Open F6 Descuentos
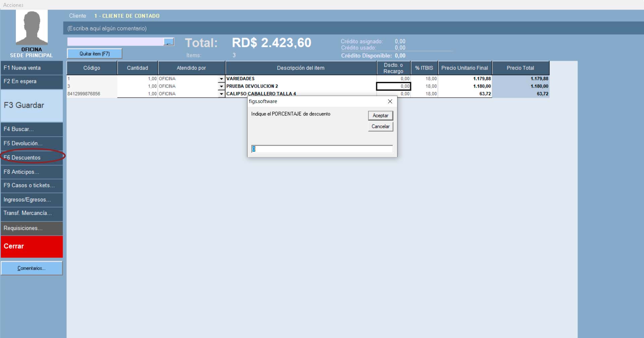Image resolution: width=644 pixels, height=338 pixels. click(32, 157)
